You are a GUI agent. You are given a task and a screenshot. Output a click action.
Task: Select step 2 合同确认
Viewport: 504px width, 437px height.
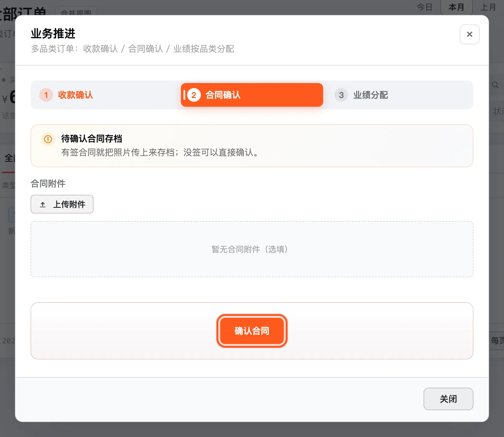coord(252,95)
